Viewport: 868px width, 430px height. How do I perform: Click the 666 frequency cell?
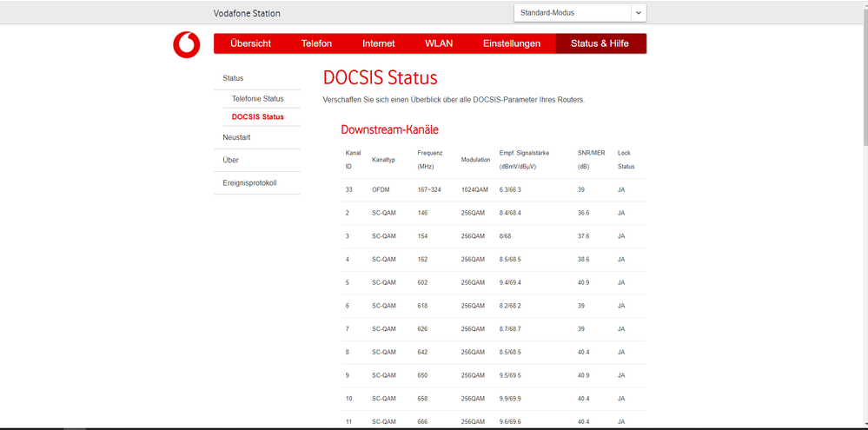click(x=422, y=421)
